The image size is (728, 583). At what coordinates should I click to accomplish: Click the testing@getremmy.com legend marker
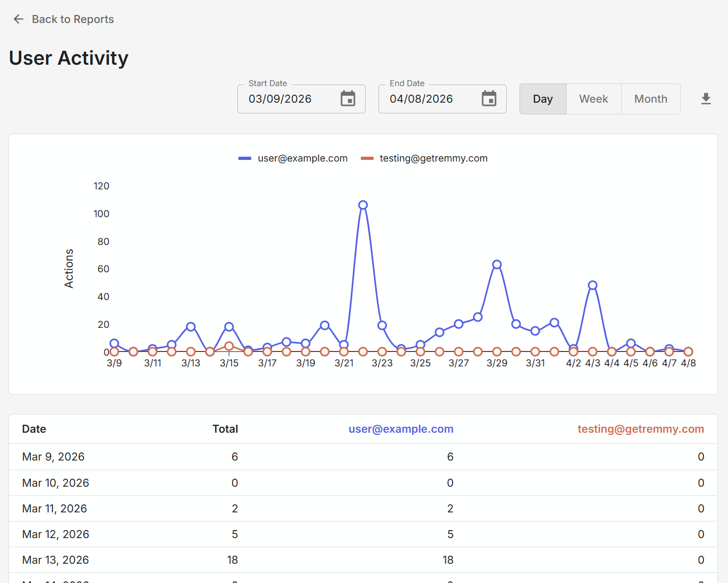point(367,158)
